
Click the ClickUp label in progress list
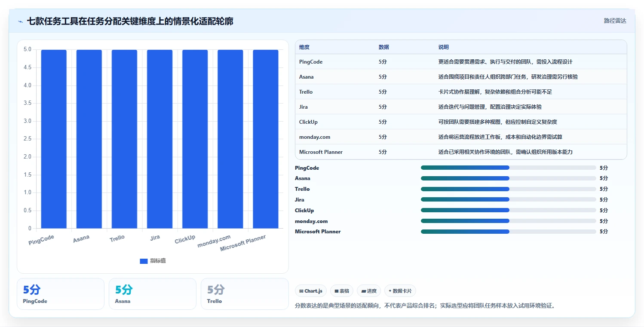pos(304,210)
